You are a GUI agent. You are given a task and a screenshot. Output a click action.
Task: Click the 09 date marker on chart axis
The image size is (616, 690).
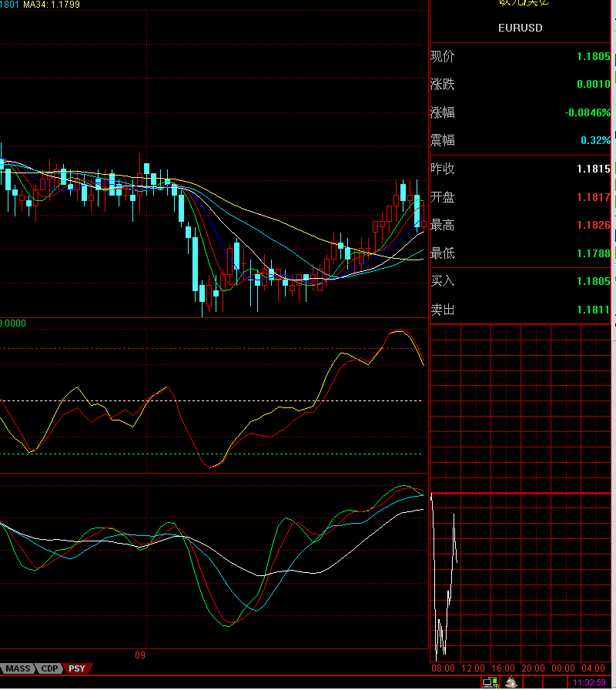[140, 655]
